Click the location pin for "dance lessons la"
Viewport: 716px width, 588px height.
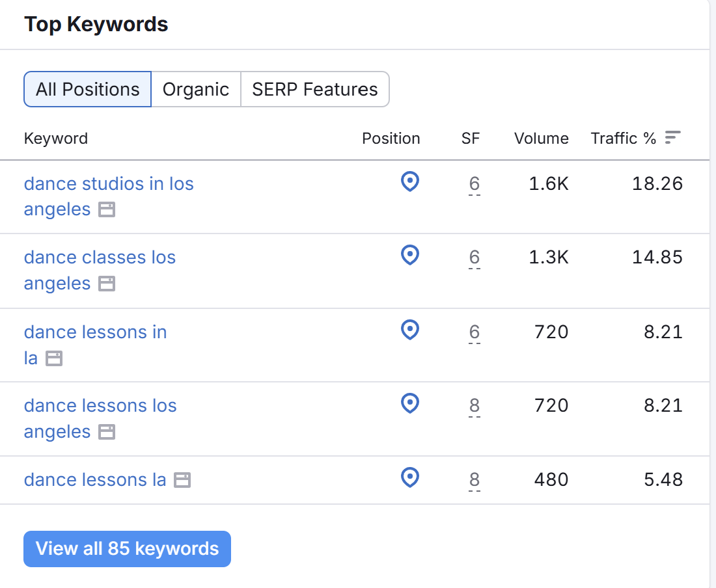409,478
